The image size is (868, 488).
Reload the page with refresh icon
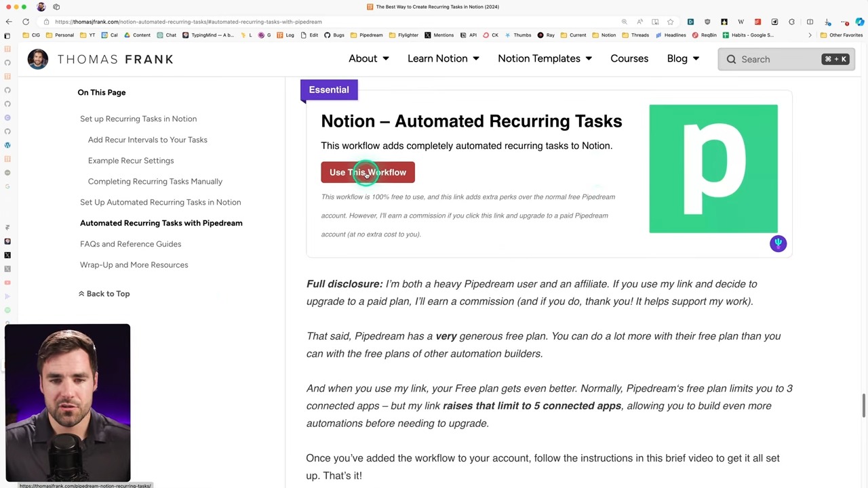coord(26,22)
